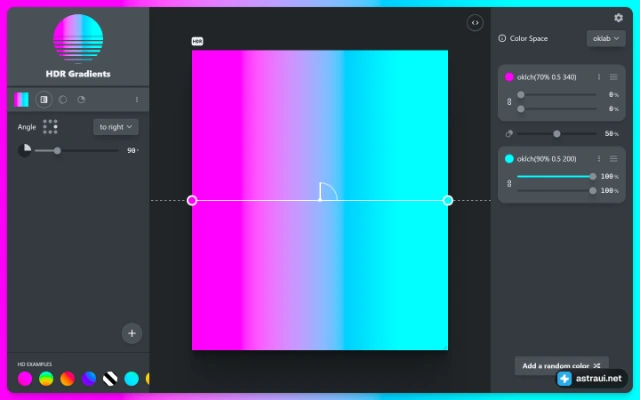The image size is (640, 400).
Task: Open the three-dot menu for oklch(70% 0.5 340)
Action: (599, 77)
